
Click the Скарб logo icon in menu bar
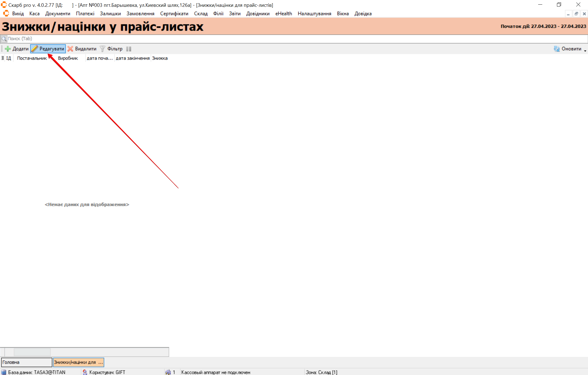pos(6,13)
